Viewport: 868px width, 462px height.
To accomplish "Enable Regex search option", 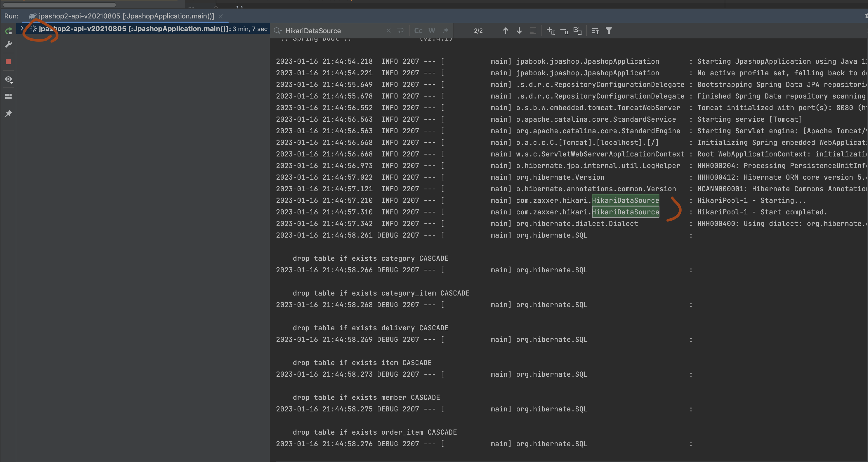I will 446,31.
